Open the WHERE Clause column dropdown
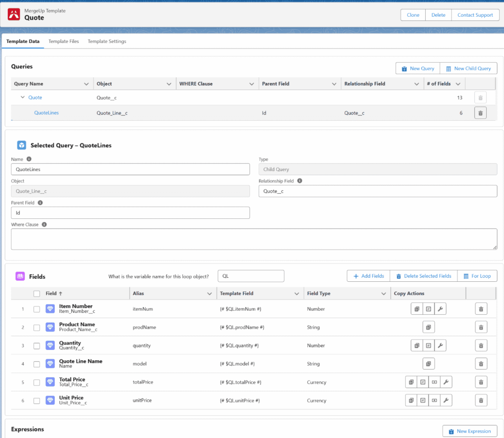 pyautogui.click(x=252, y=84)
